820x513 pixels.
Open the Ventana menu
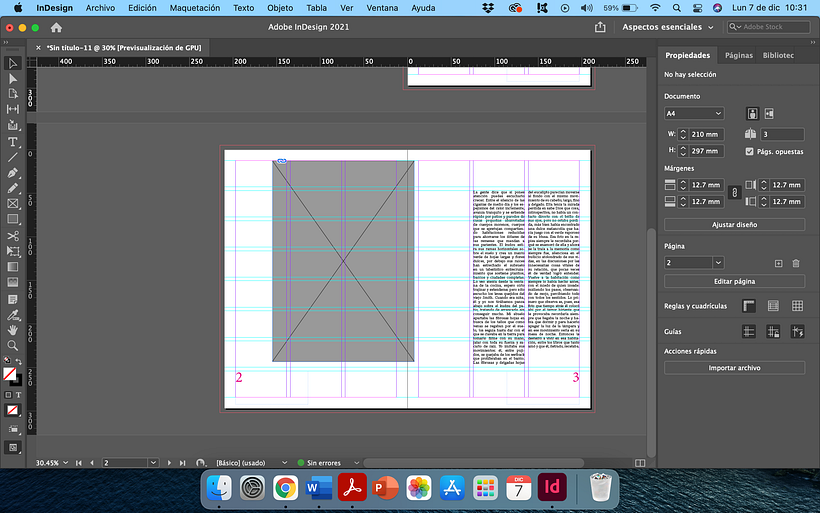[382, 8]
